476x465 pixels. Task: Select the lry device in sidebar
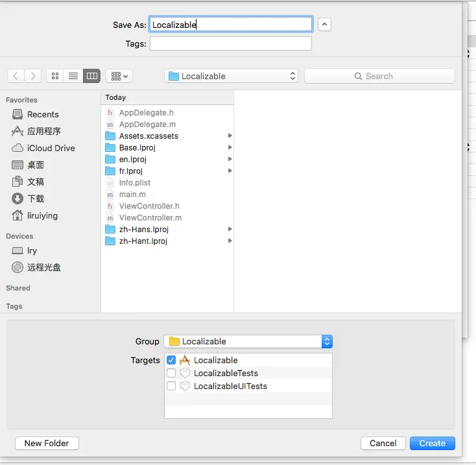[x=24, y=250]
